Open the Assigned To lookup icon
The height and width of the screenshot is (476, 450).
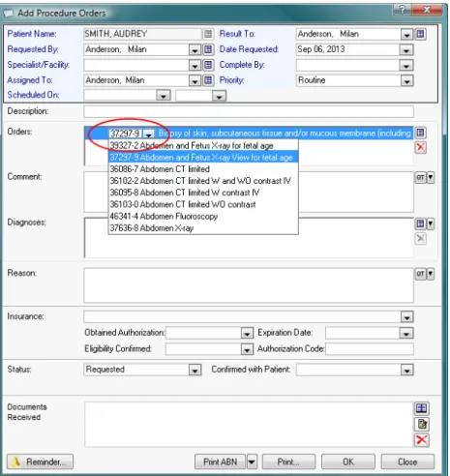click(x=208, y=80)
